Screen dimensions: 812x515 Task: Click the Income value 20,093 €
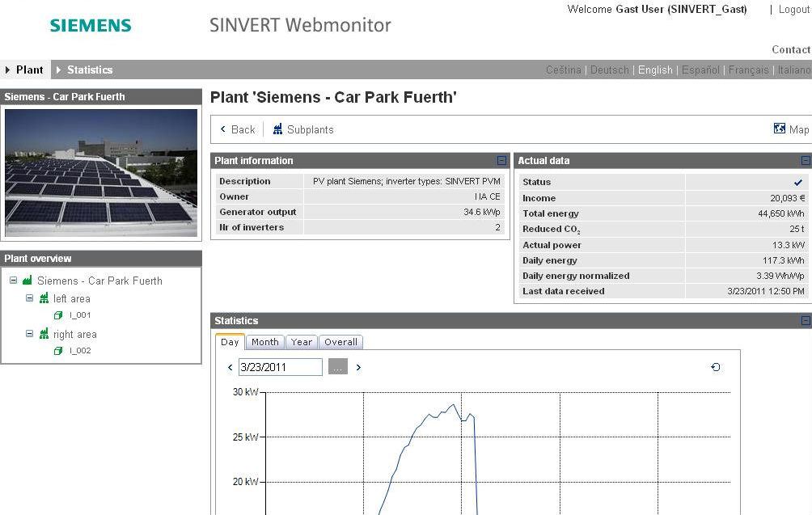tap(787, 198)
